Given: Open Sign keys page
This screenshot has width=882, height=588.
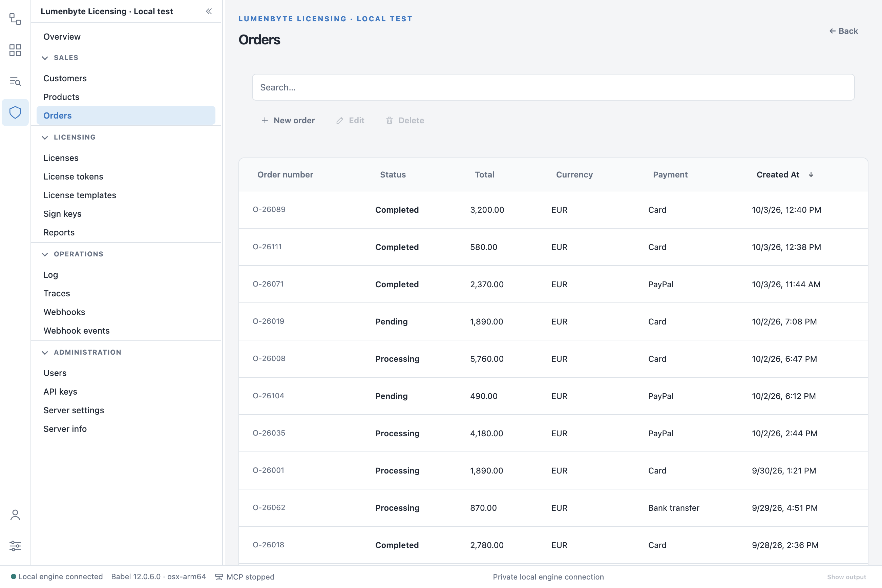Looking at the screenshot, I should point(126,214).
